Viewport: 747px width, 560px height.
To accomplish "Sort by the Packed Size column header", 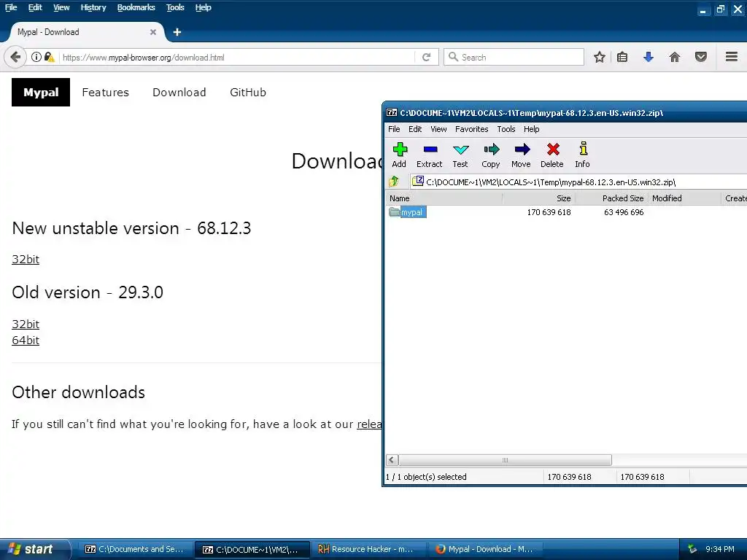I will tap(612, 198).
